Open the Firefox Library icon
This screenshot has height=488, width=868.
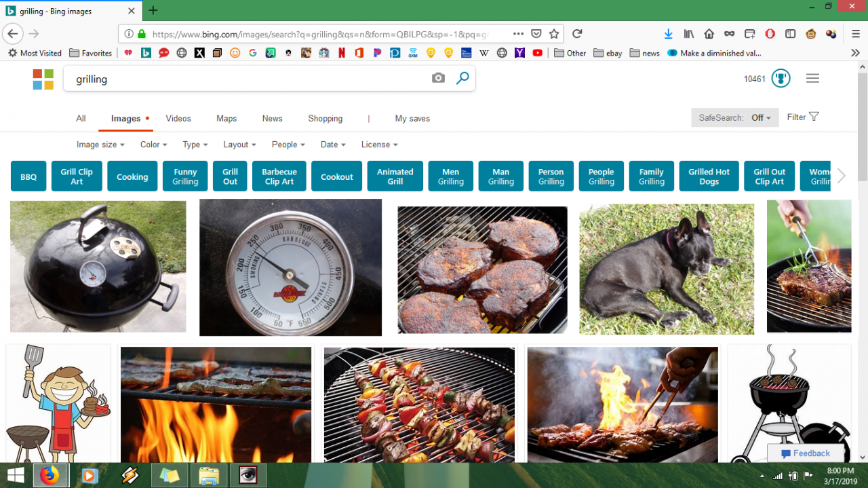[689, 34]
